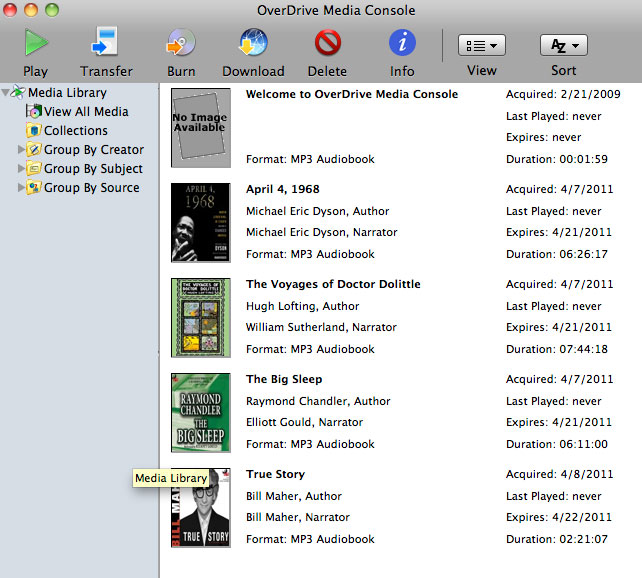Click Play label in toolbar
The image size is (642, 578).
pyautogui.click(x=36, y=72)
